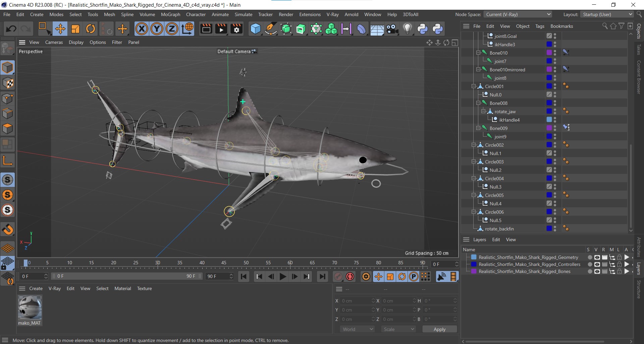This screenshot has height=344, width=644.
Task: Add a MoGraph Cloner object
Action: click(331, 29)
